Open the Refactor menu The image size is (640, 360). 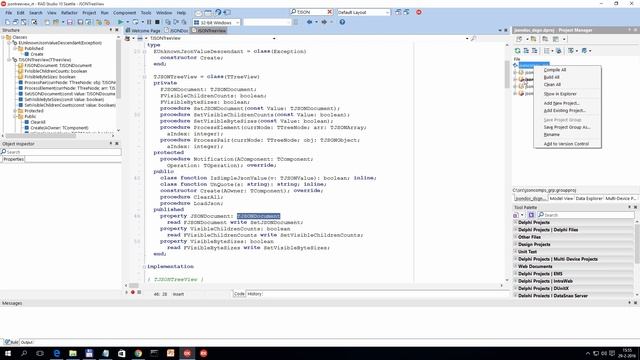69,13
